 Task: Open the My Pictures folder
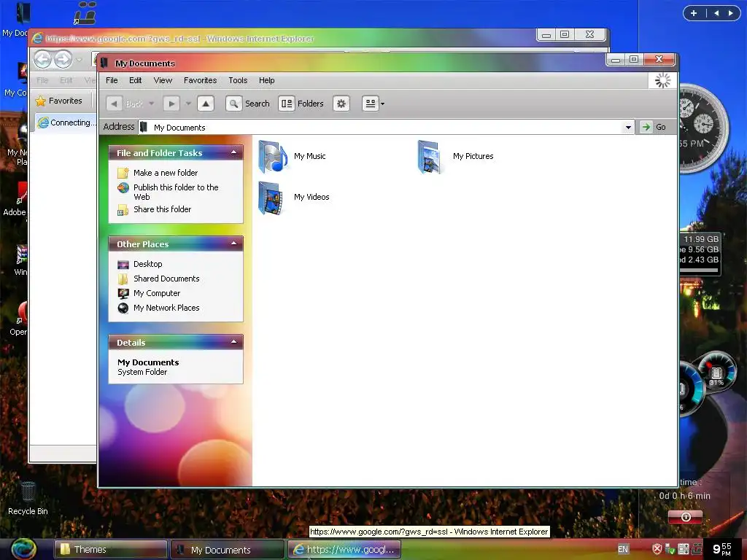coord(455,157)
